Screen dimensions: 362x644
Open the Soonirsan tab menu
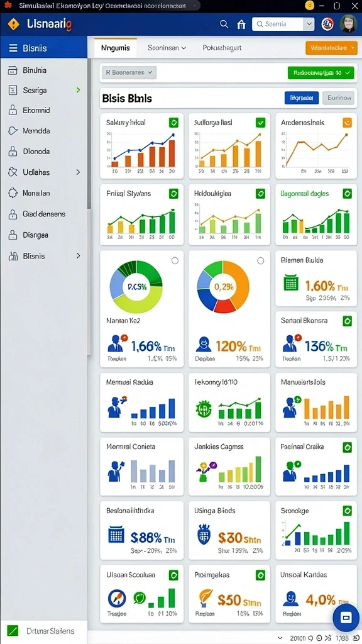167,48
